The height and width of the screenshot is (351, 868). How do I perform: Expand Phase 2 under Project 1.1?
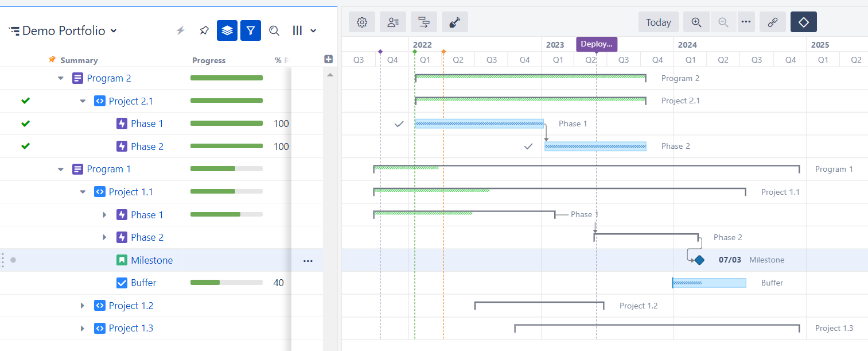point(104,237)
